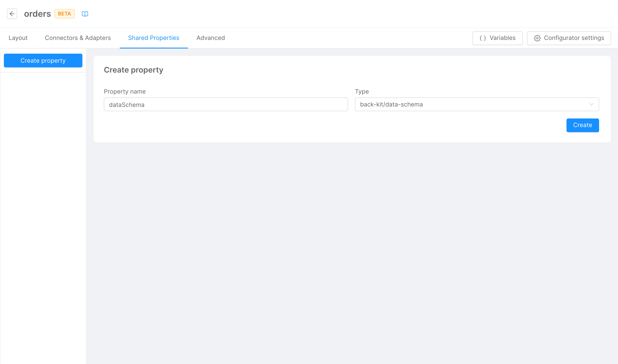Click the back arrow next to orders
Image resolution: width=618 pixels, height=364 pixels.
[12, 14]
